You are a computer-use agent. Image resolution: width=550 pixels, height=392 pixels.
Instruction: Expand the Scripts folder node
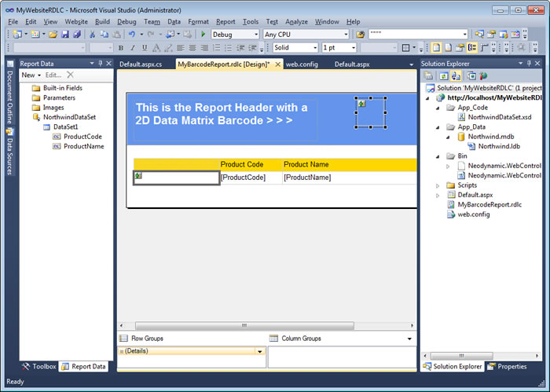tap(438, 185)
